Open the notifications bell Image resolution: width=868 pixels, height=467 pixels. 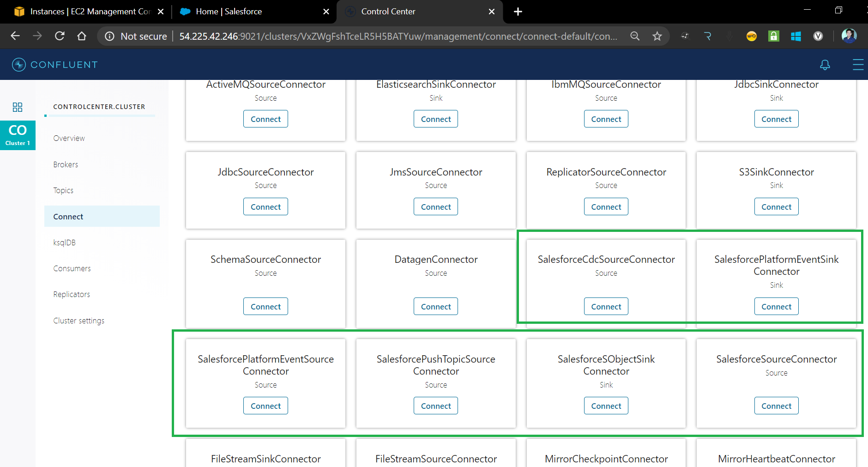tap(825, 65)
